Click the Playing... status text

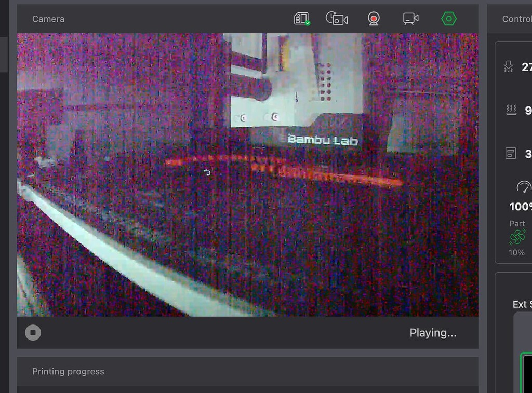point(433,333)
